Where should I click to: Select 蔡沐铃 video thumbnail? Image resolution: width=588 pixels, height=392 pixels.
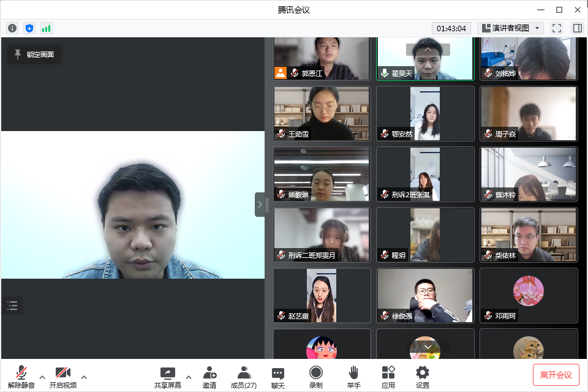point(529,175)
